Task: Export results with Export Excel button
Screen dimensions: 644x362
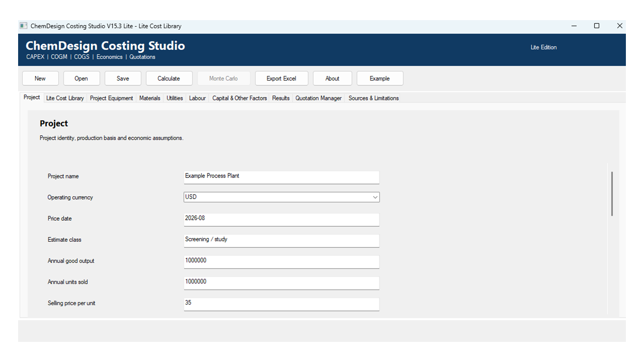Action: coord(282,78)
